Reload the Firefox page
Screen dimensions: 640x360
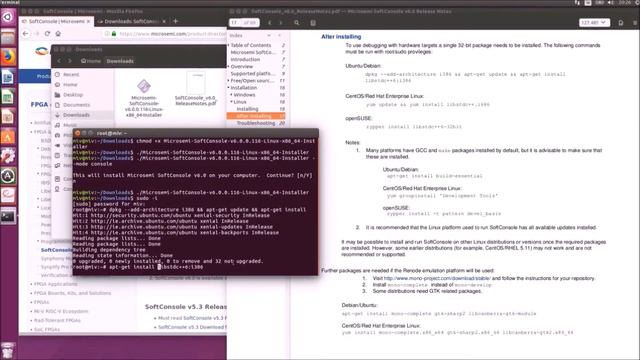47,33
